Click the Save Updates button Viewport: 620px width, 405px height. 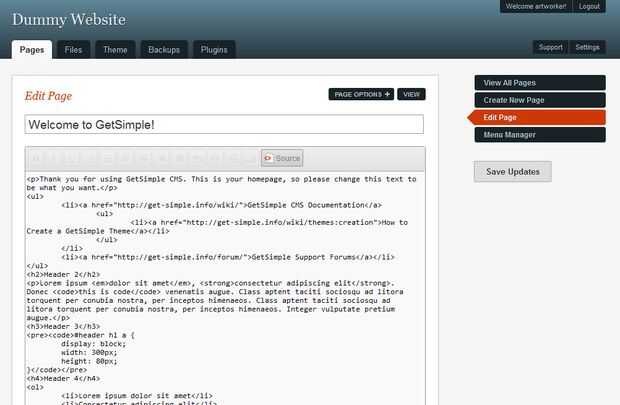coord(512,172)
